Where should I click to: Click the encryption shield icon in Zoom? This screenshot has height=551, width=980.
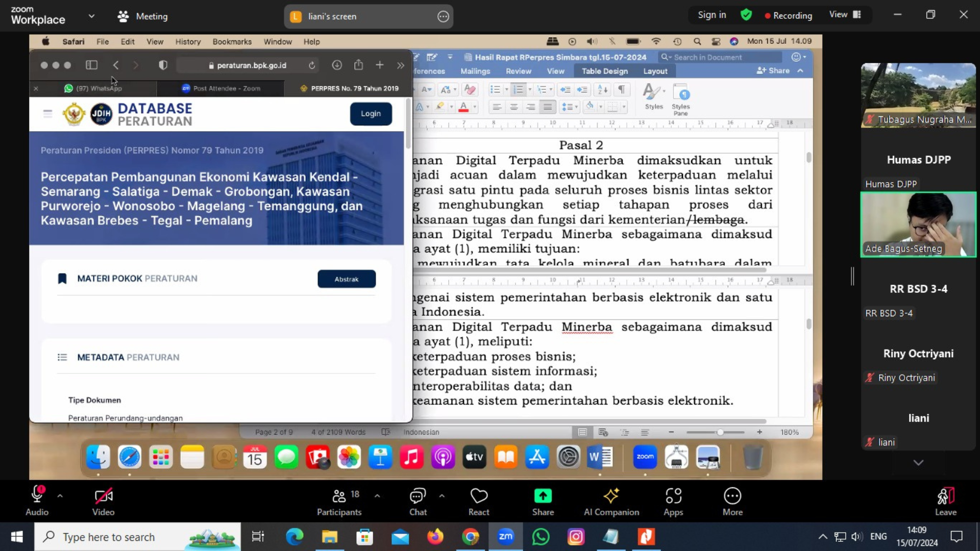pyautogui.click(x=746, y=15)
